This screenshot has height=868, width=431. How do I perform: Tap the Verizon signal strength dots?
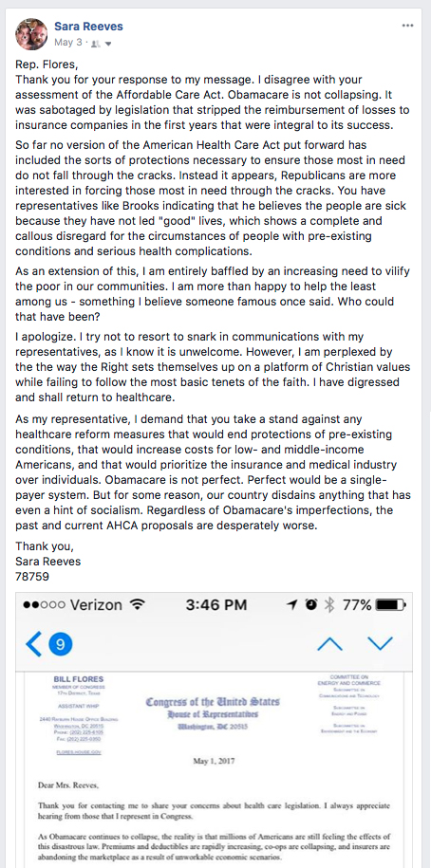pyautogui.click(x=44, y=605)
